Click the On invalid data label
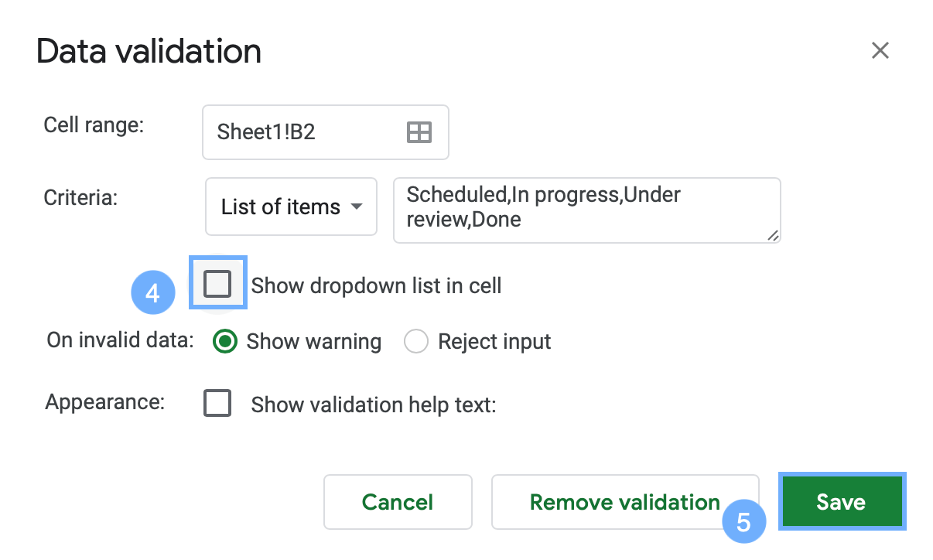Viewport: 933px width, 560px height. pos(118,340)
